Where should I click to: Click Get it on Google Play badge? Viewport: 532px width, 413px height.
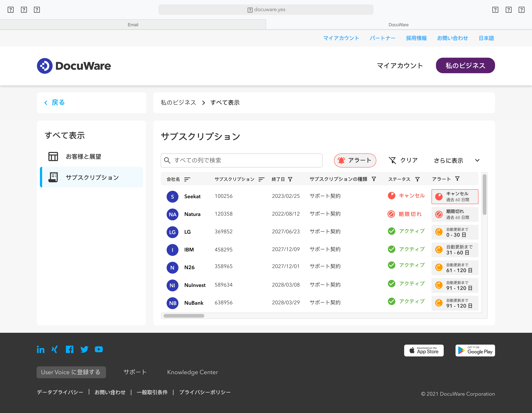pos(475,351)
